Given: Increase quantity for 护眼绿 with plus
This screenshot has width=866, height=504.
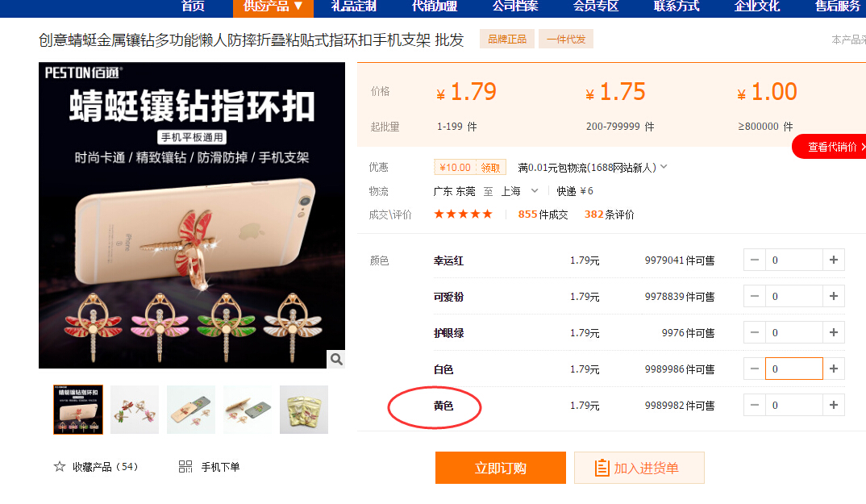Looking at the screenshot, I should (834, 332).
